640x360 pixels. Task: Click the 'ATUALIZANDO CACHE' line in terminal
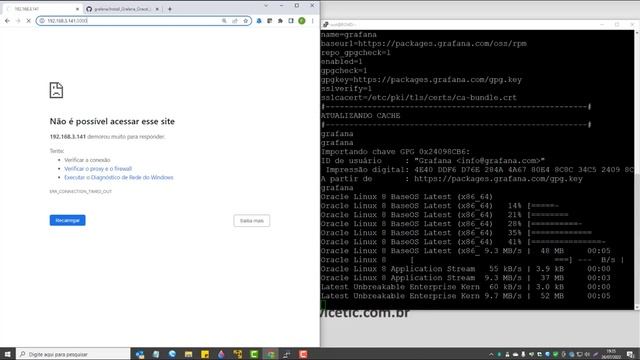click(360, 116)
